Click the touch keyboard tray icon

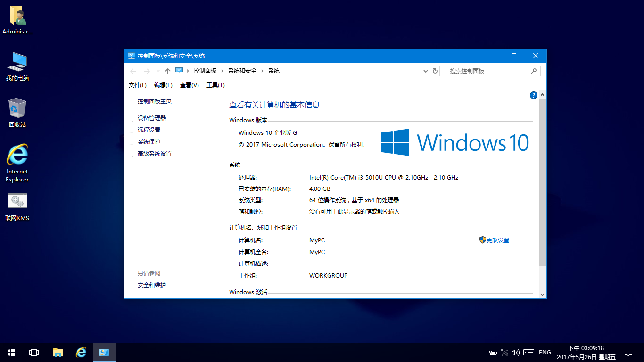click(x=528, y=352)
